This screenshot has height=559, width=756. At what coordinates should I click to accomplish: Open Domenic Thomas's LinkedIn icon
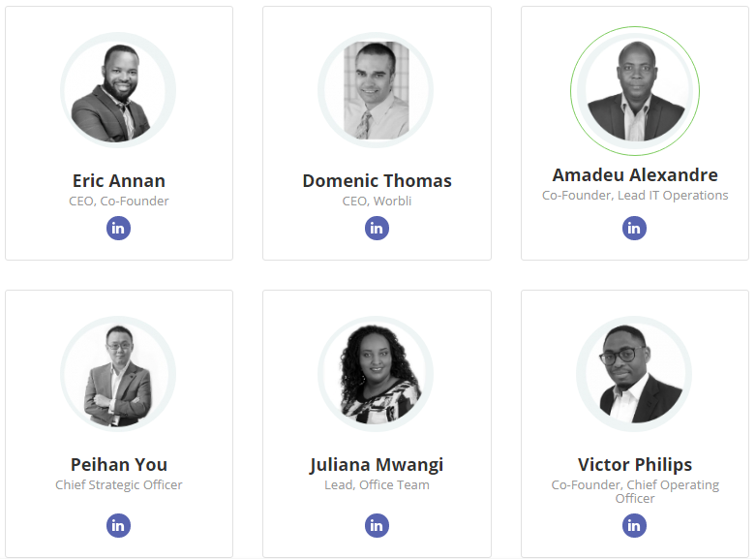pos(377,229)
